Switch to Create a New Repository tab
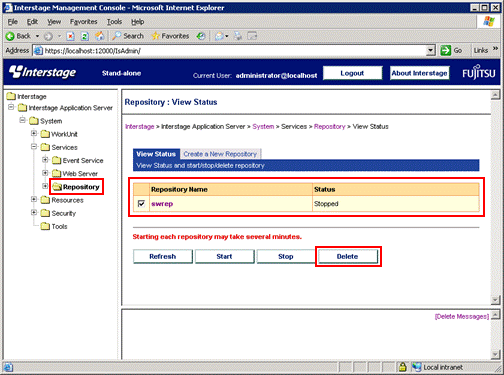 [x=220, y=154]
